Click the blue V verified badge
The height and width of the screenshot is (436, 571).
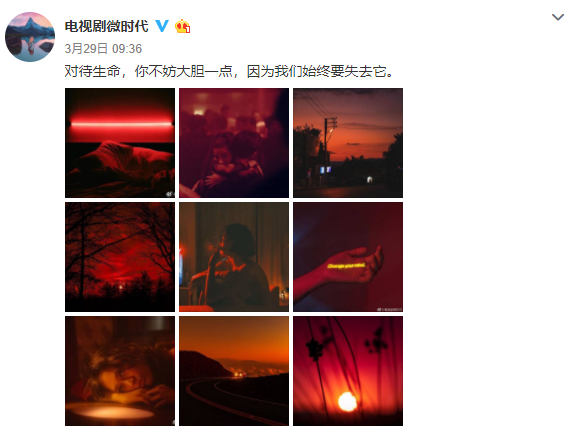pos(162,26)
